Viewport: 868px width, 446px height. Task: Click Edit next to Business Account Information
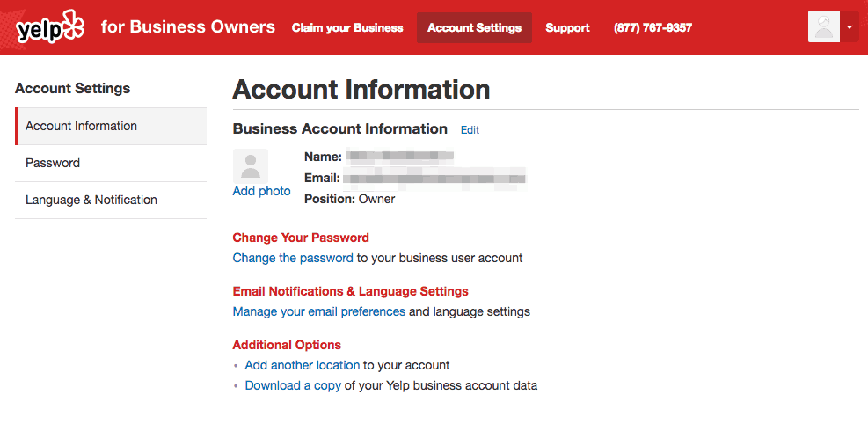[470, 130]
